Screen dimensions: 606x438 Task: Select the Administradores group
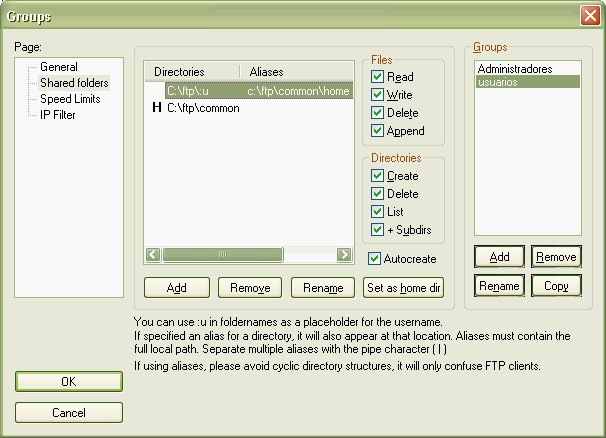[514, 68]
